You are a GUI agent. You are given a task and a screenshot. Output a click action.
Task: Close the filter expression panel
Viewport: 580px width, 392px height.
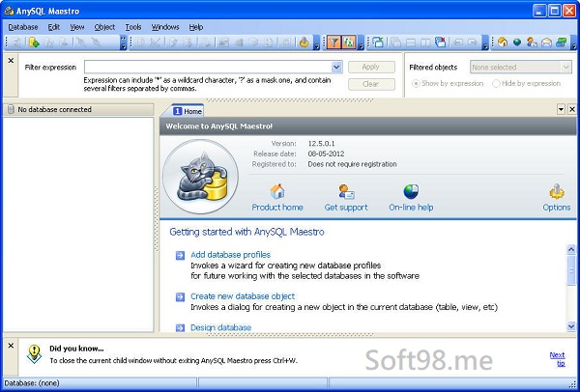tap(11, 60)
